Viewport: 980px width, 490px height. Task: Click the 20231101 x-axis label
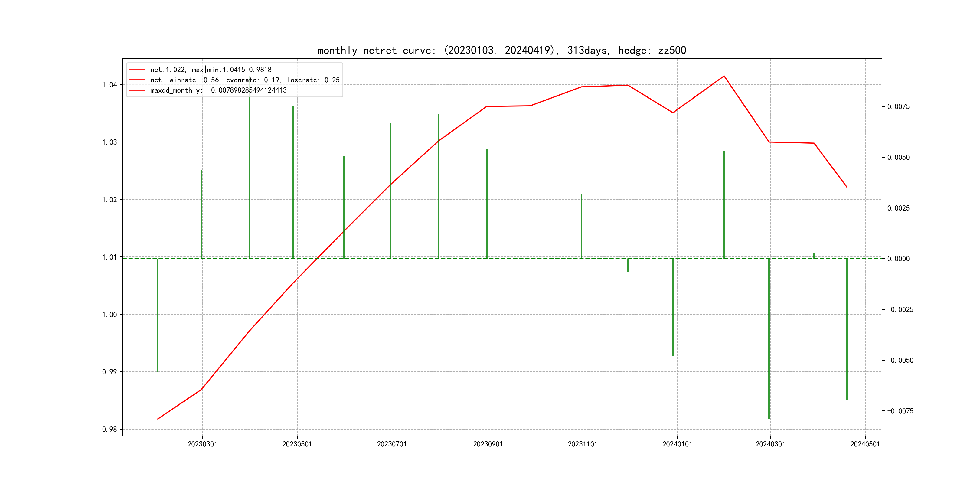(583, 444)
